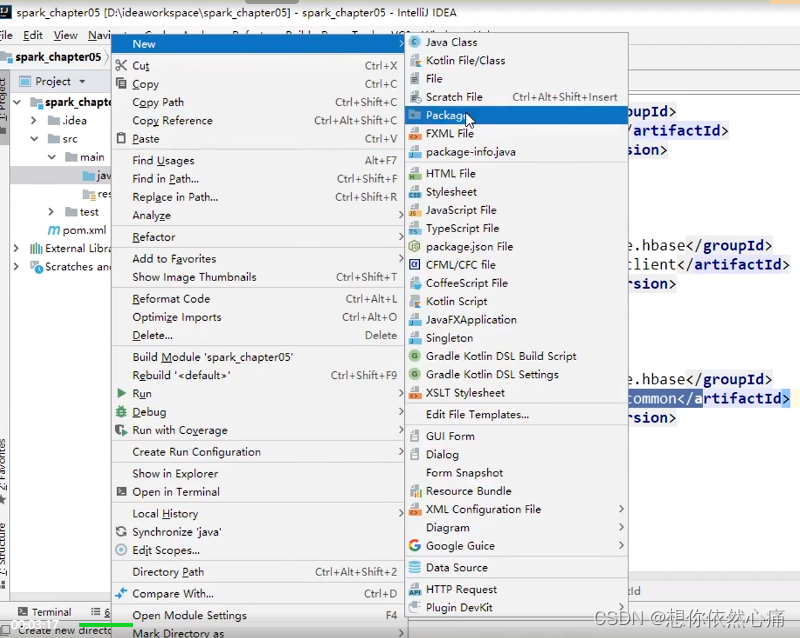The image size is (800, 638).
Task: Click the Kotlin Script icon
Action: point(415,302)
